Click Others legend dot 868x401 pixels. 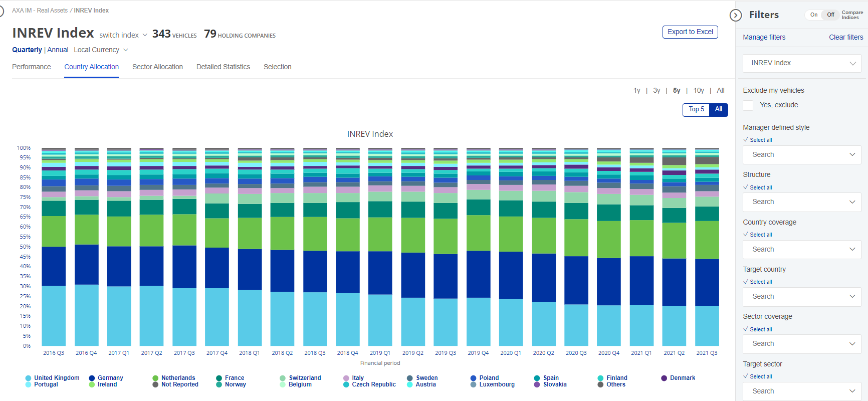[x=600, y=385]
